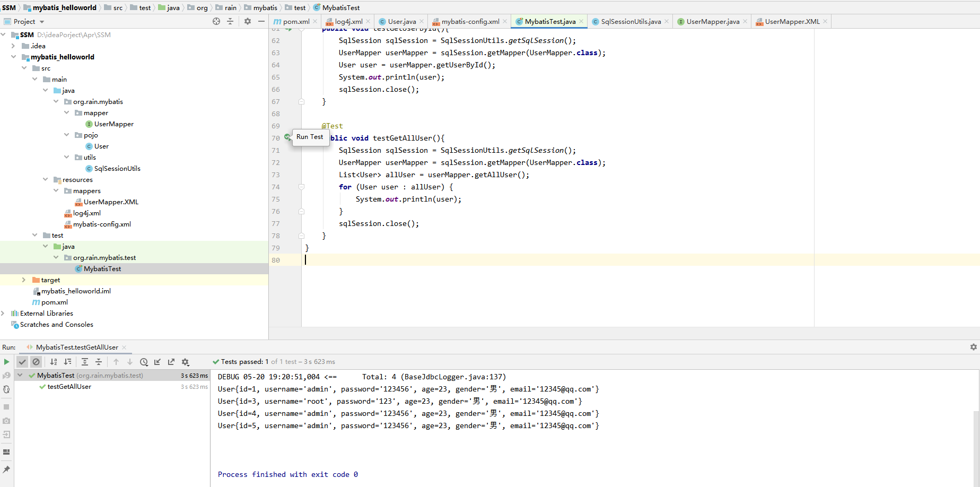The width and height of the screenshot is (980, 487).
Task: Toggle Show Passed tests checkmark button
Action: [22, 362]
